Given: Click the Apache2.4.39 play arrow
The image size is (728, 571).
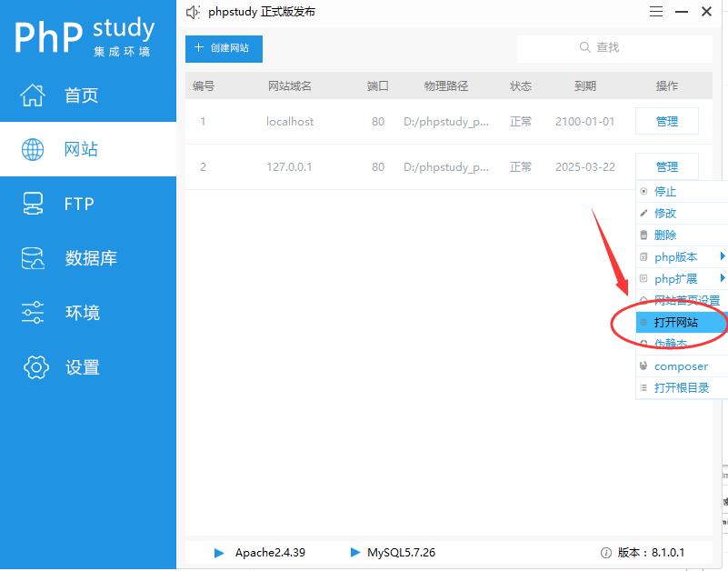Looking at the screenshot, I should (x=219, y=553).
